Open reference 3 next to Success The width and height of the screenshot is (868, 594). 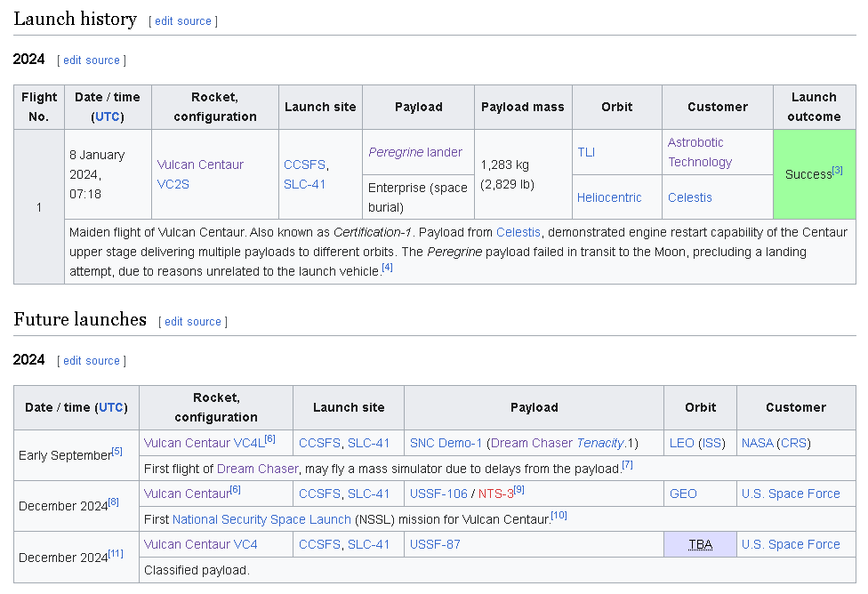coord(837,171)
